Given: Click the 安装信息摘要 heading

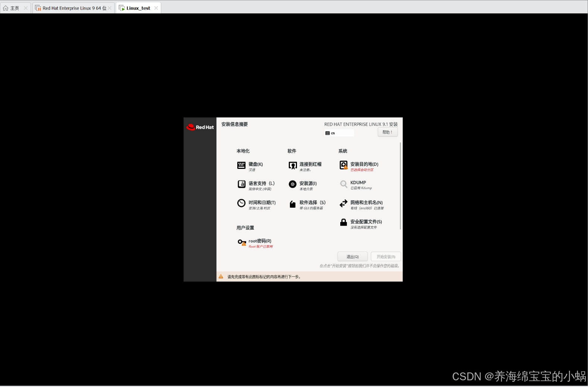Looking at the screenshot, I should point(235,125).
